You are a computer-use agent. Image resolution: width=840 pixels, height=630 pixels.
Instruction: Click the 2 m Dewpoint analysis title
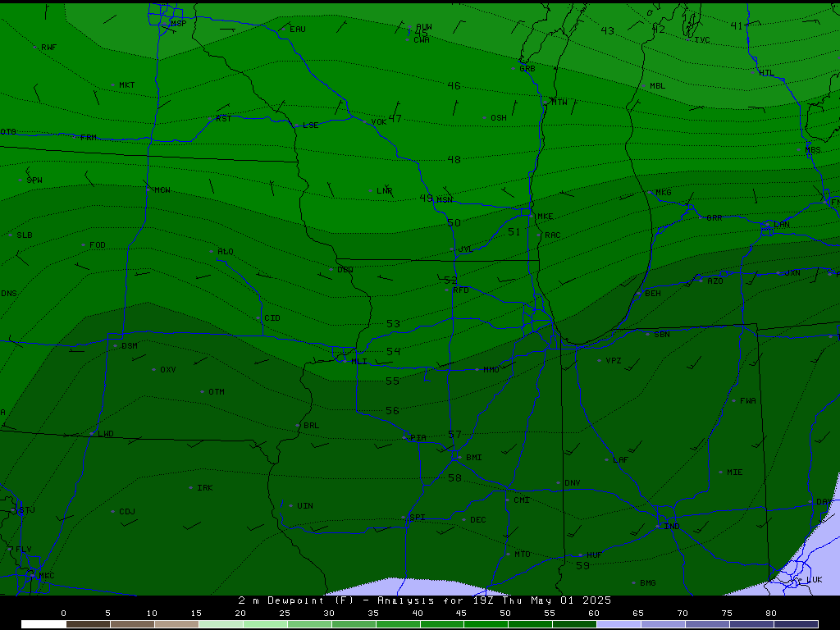click(x=424, y=600)
